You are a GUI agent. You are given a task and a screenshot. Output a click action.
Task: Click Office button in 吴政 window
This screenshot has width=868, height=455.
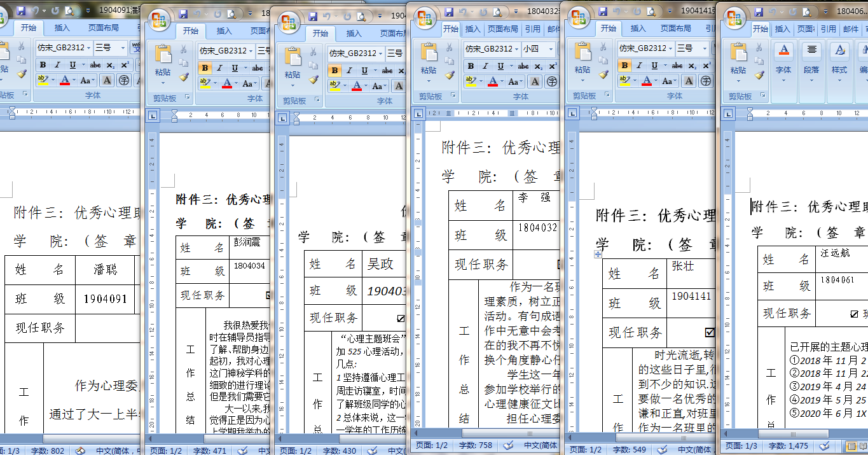[289, 22]
